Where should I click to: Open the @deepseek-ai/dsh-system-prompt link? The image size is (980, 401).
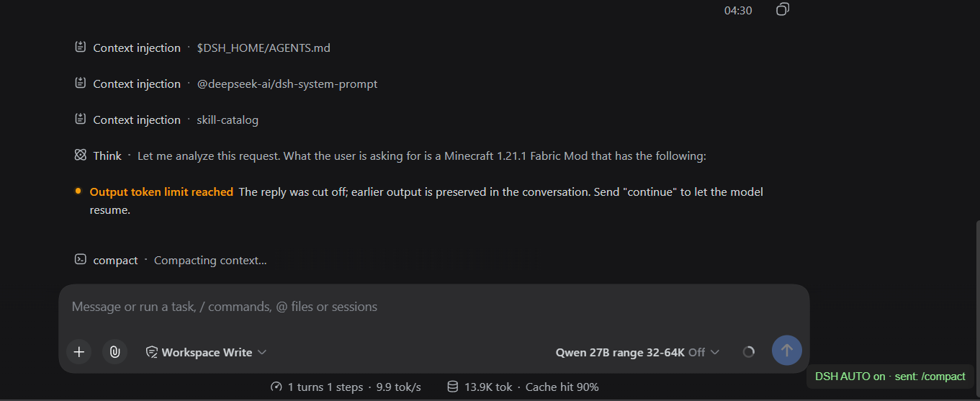287,84
